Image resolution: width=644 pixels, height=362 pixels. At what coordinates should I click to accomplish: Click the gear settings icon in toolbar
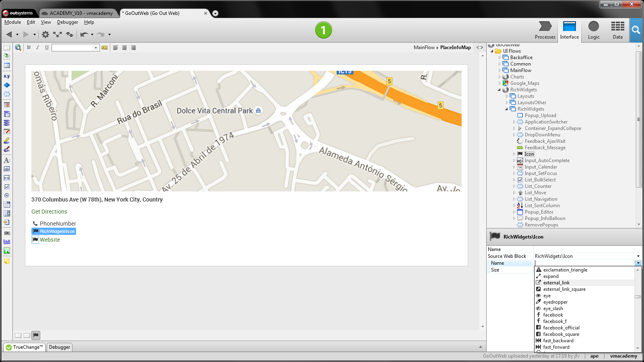coord(45,35)
